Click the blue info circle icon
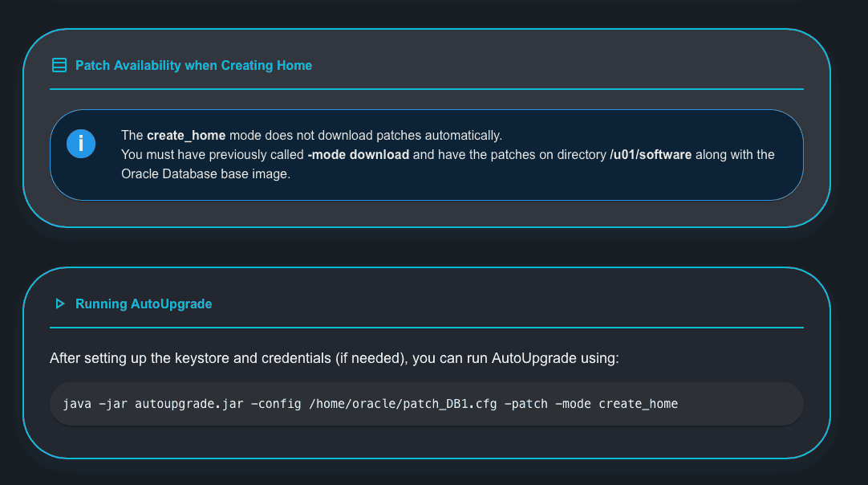Screen dimensions: 868x485 (x=81, y=144)
